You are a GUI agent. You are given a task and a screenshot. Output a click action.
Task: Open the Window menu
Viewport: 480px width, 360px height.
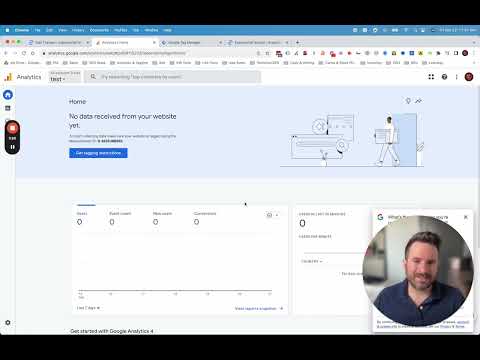[151, 30]
